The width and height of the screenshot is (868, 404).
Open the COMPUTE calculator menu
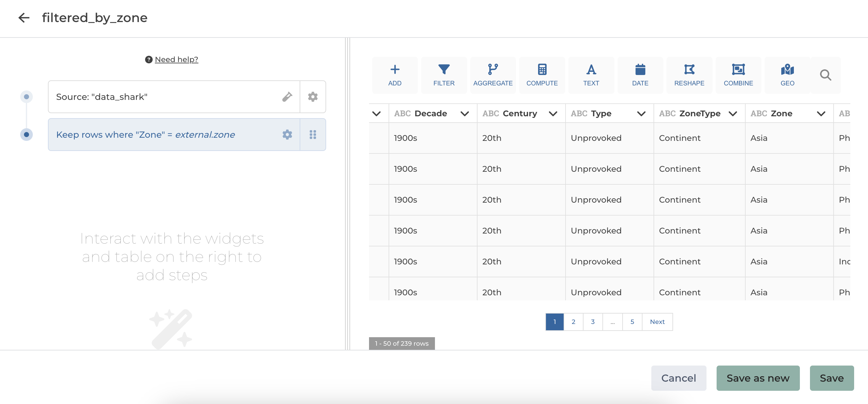point(542,75)
